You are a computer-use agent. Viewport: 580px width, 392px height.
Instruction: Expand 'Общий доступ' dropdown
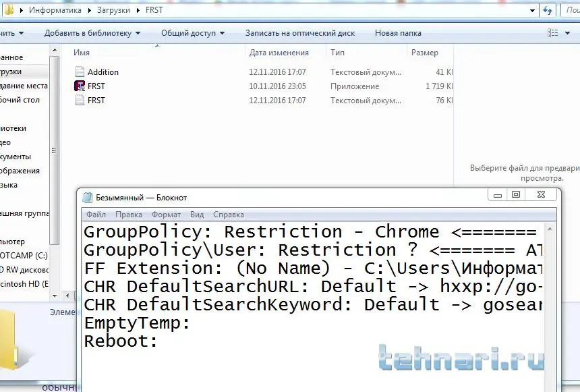[x=222, y=33]
